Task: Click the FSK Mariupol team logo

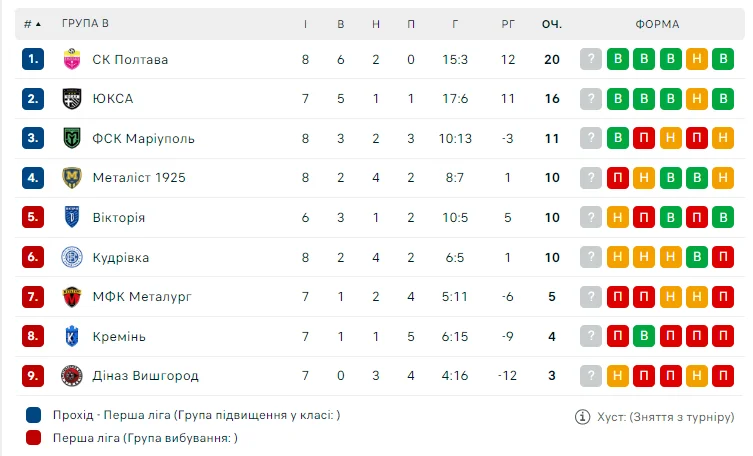Action: coord(71,138)
